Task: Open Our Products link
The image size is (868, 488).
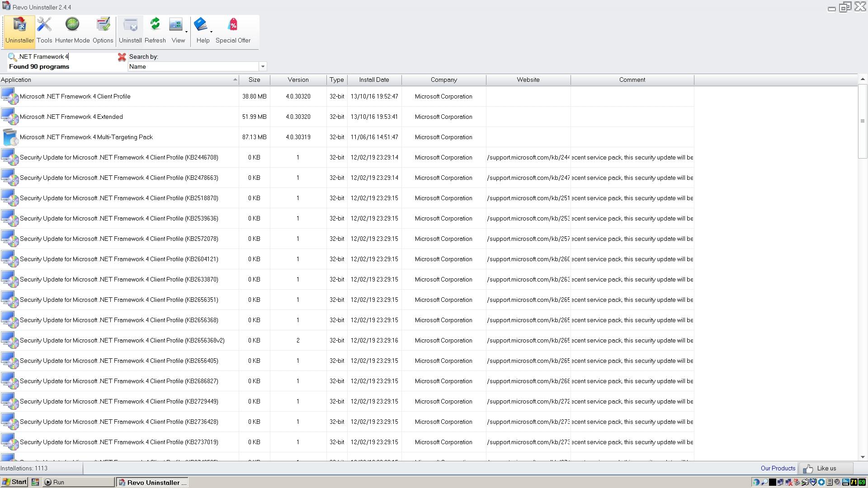Action: click(778, 469)
